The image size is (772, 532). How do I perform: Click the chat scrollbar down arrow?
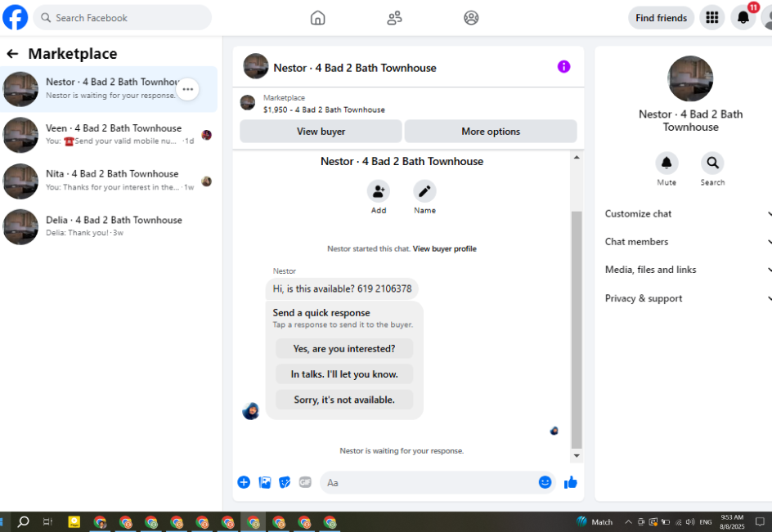(577, 456)
